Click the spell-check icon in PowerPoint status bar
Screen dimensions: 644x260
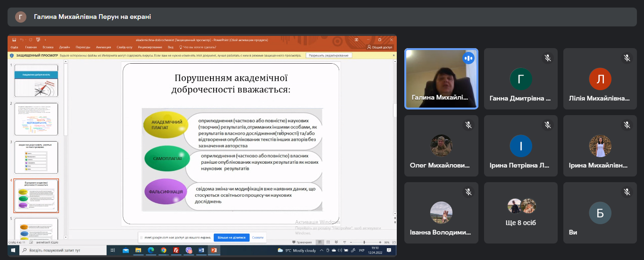[32, 242]
